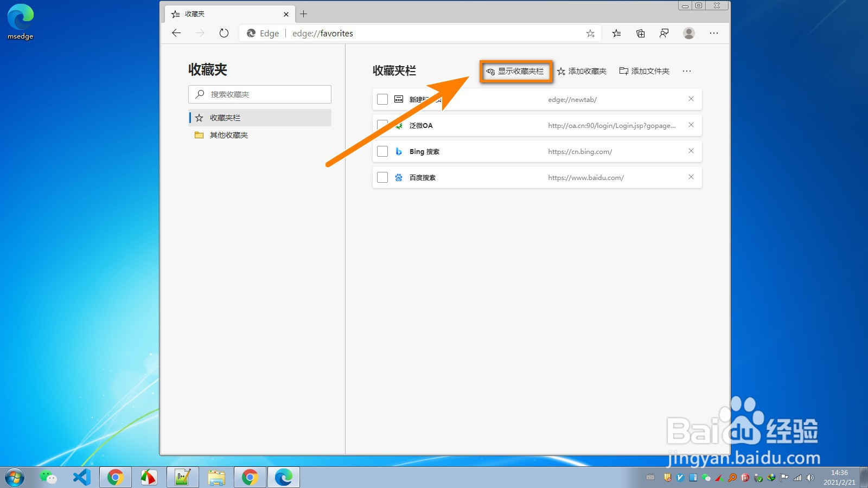Open the profile avatar menu

point(689,33)
